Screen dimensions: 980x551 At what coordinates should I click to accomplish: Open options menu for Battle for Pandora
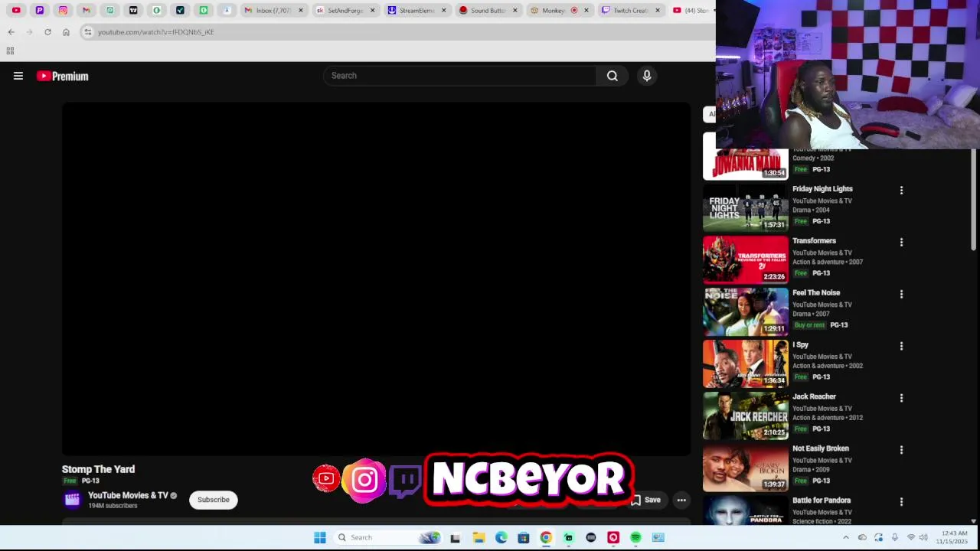[x=901, y=502]
